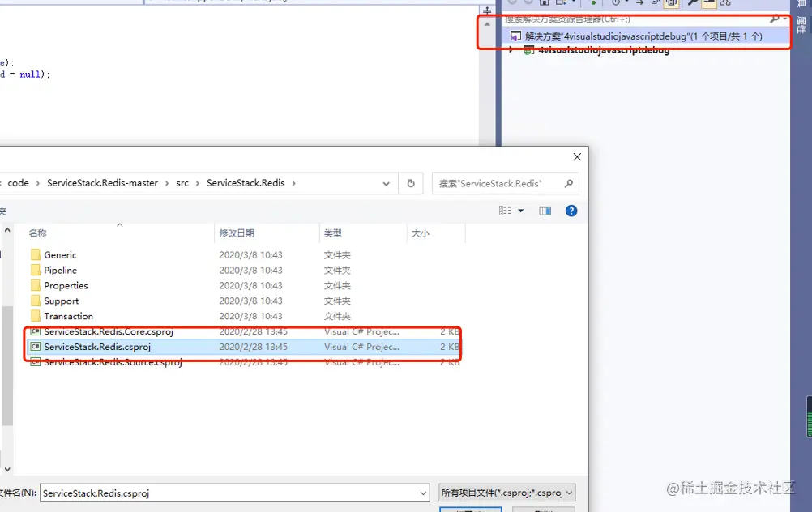The image size is (812, 512).
Task: Expand the 4visualstudiojavascriptdebug project node
Action: (511, 51)
